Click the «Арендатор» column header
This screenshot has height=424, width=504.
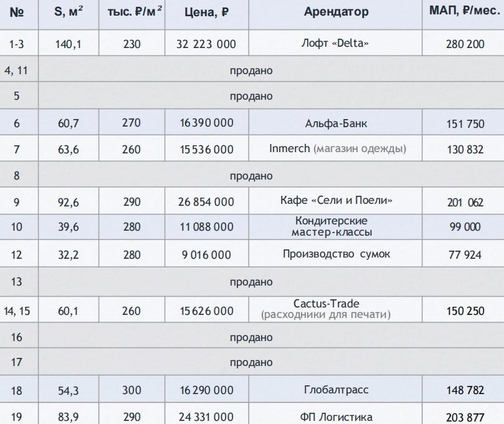click(336, 12)
